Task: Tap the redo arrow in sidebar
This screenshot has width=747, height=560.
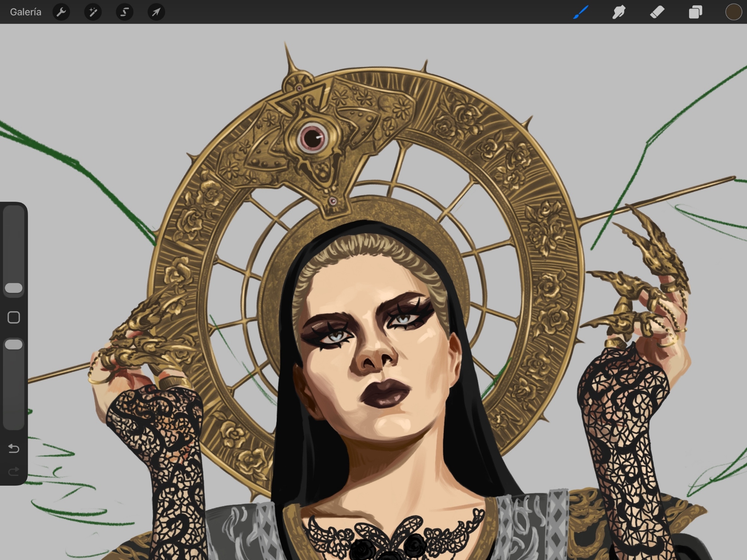Action: pyautogui.click(x=14, y=471)
